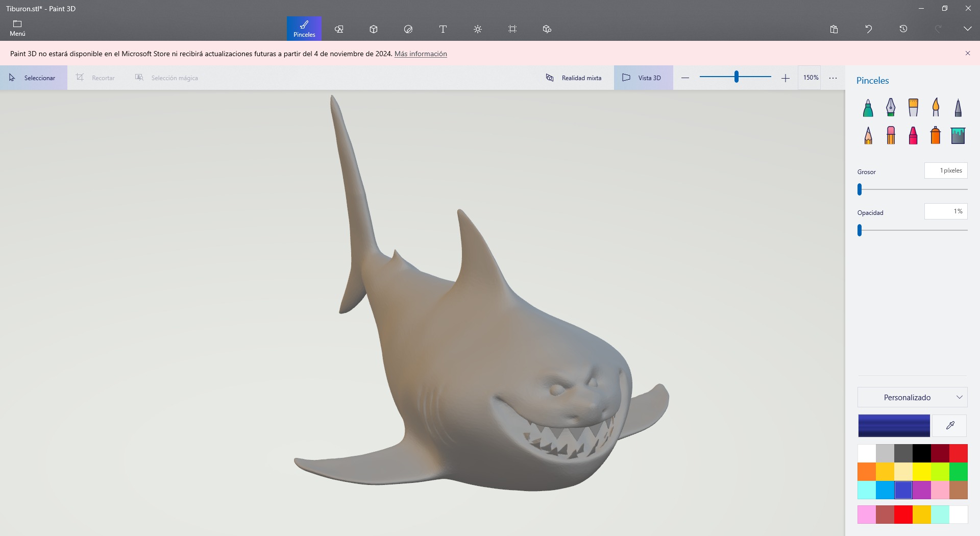Open the 3D library tab
980x536 pixels.
[x=547, y=29]
